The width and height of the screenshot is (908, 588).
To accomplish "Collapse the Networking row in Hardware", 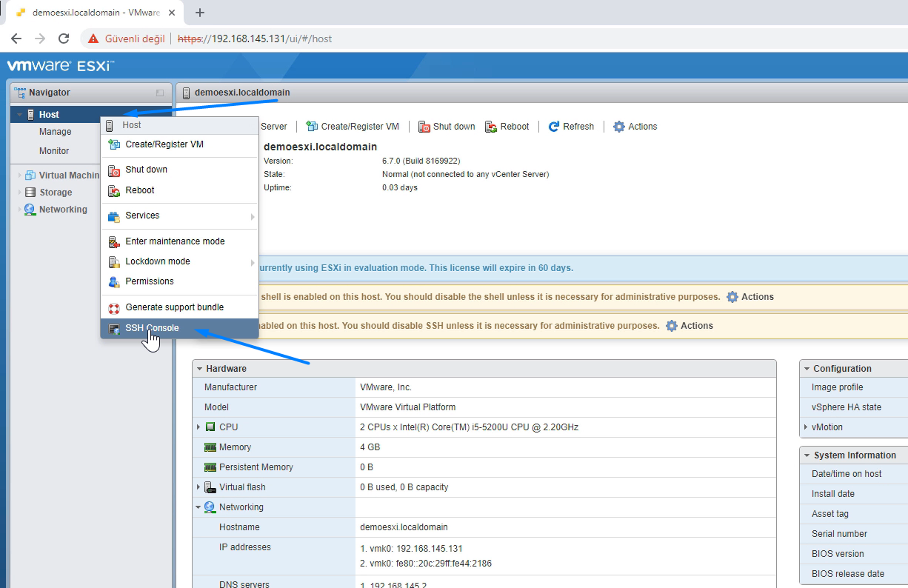I will (198, 507).
